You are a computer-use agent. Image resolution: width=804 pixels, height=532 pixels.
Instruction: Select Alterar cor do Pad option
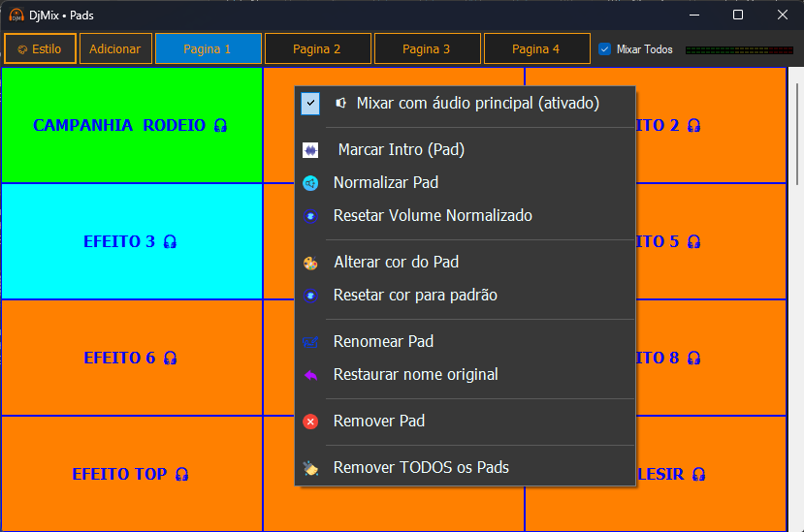coord(466,262)
